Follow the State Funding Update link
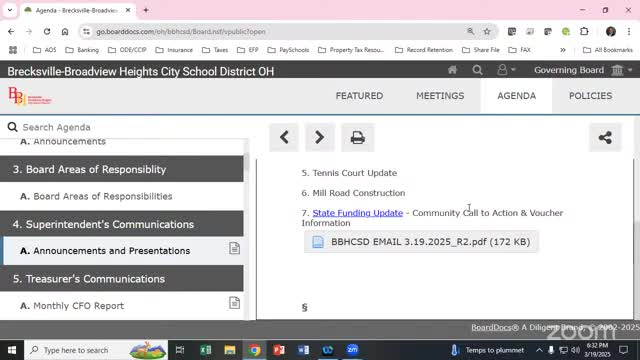The height and width of the screenshot is (360, 640). [358, 213]
